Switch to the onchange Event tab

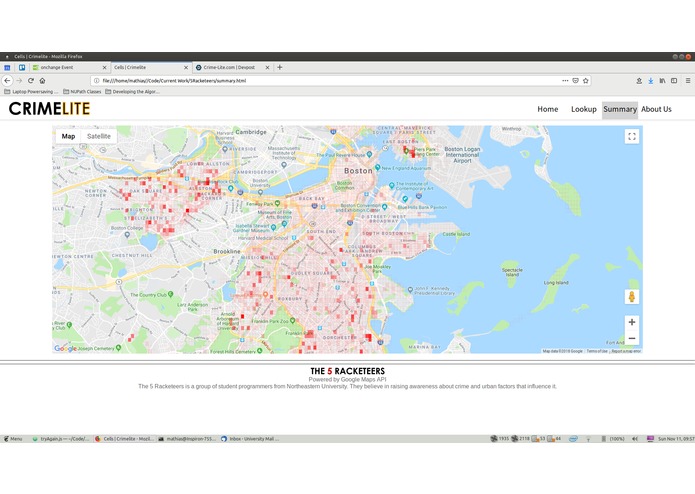click(x=70, y=67)
